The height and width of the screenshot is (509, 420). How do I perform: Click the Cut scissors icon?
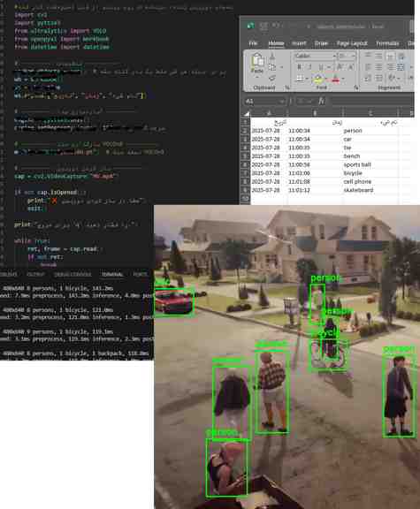272,57
